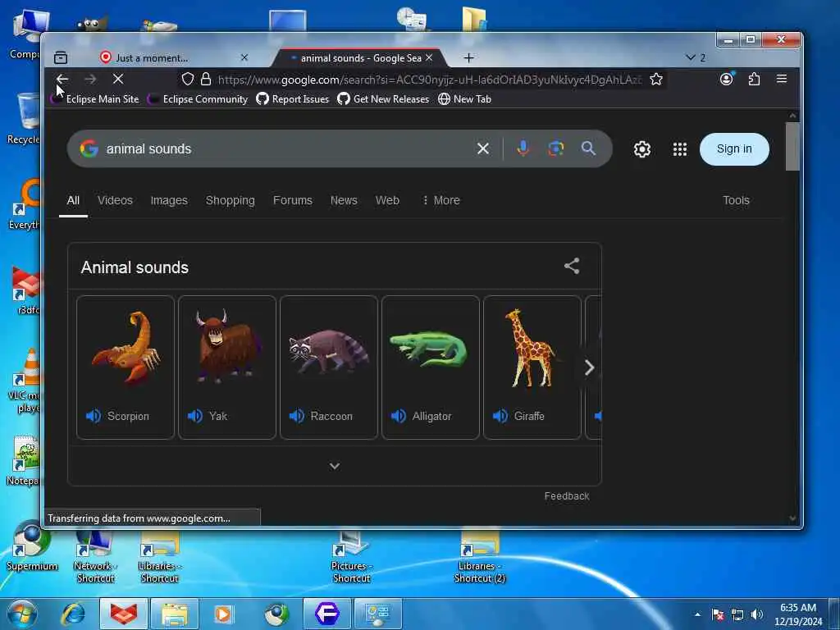840x630 pixels.
Task: Expand Animal sounds panel with down chevron
Action: (x=335, y=466)
